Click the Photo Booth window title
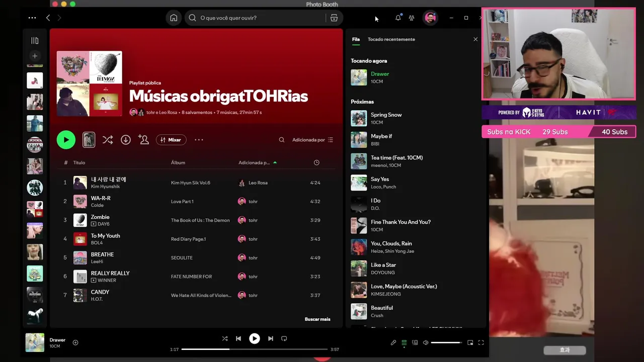 pos(322,4)
